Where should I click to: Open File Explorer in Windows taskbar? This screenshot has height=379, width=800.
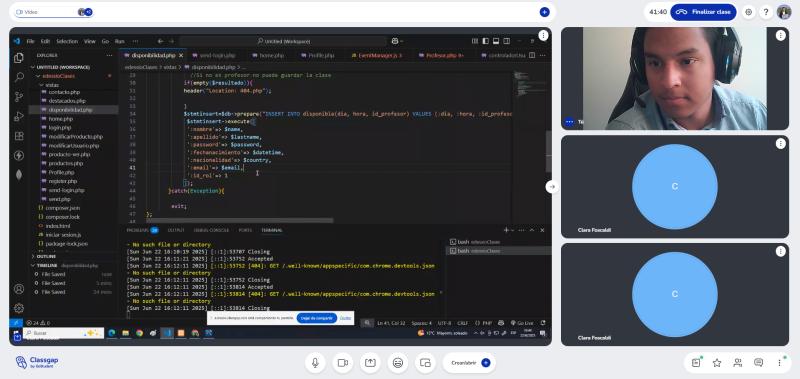tap(126, 333)
